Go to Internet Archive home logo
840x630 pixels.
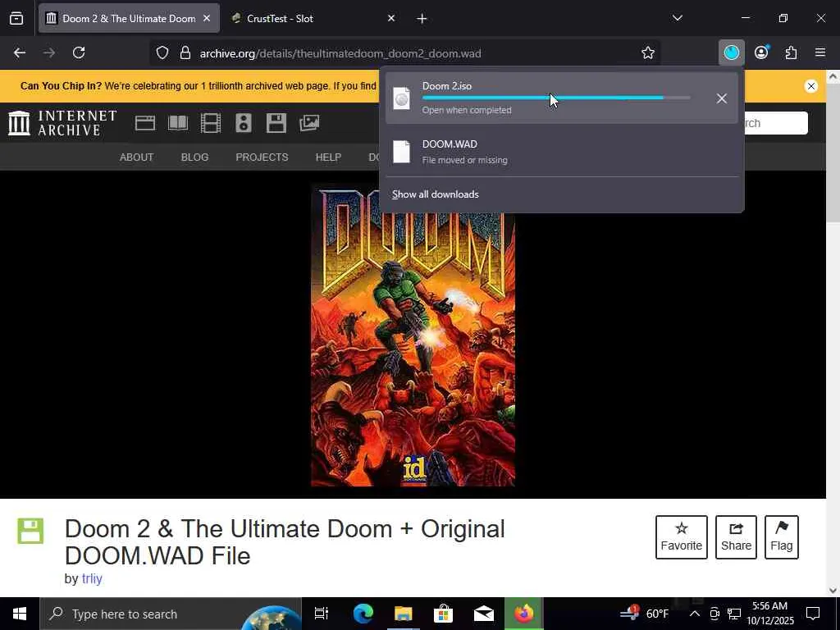[62, 123]
